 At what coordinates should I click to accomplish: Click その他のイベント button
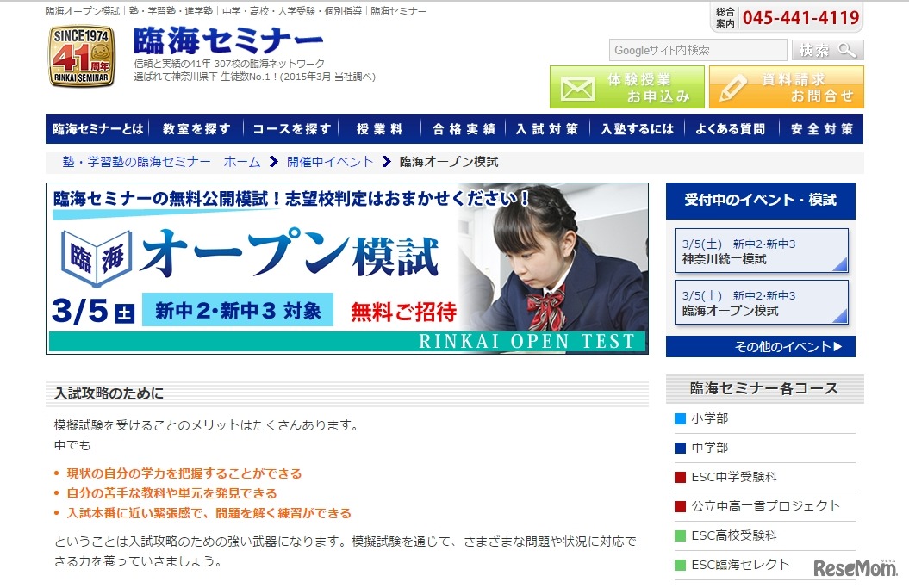tap(761, 346)
